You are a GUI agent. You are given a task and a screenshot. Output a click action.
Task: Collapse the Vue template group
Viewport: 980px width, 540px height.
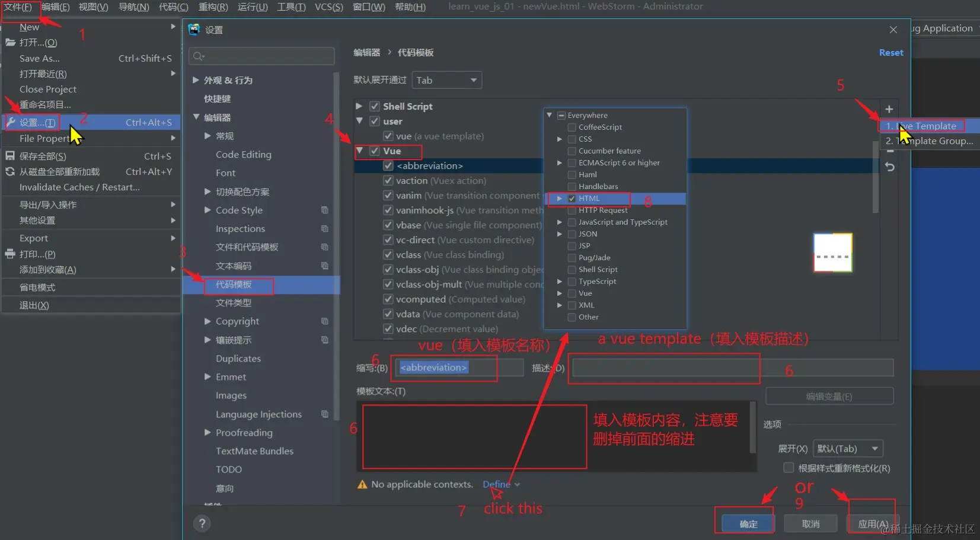tap(359, 151)
